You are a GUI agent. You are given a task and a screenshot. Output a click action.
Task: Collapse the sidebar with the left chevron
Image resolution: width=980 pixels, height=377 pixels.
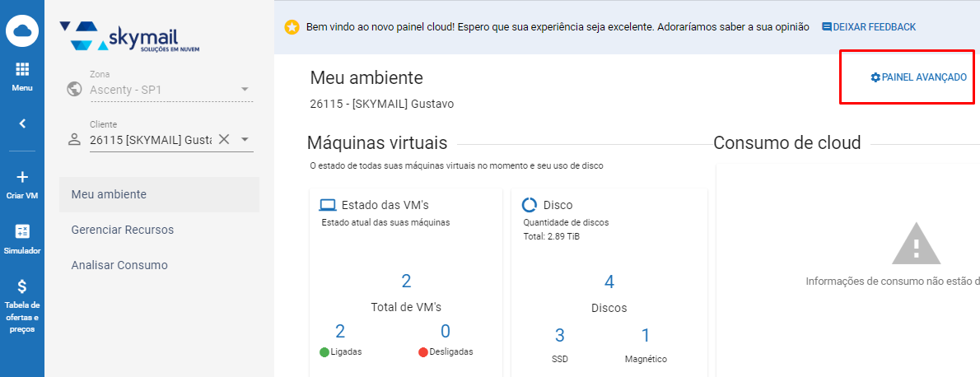pos(22,123)
